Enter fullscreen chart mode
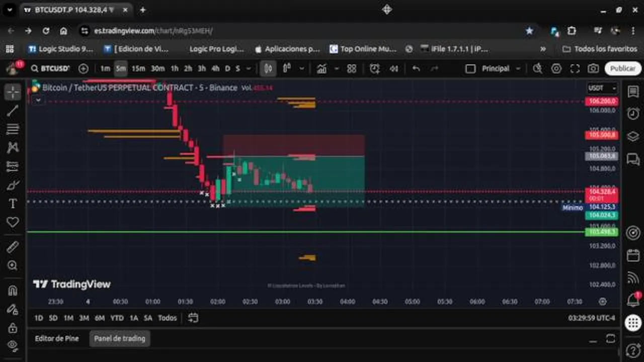 click(x=575, y=68)
